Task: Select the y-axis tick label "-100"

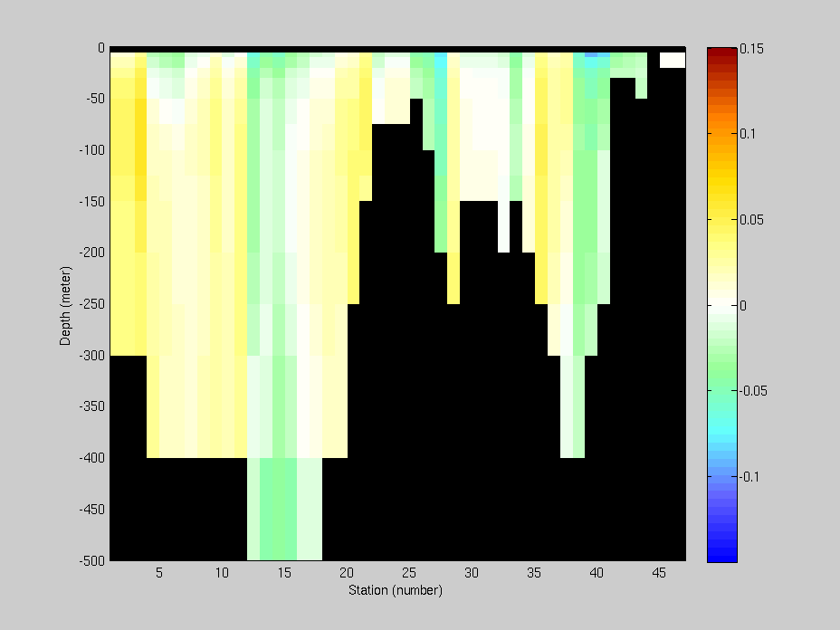Action: pyautogui.click(x=92, y=150)
